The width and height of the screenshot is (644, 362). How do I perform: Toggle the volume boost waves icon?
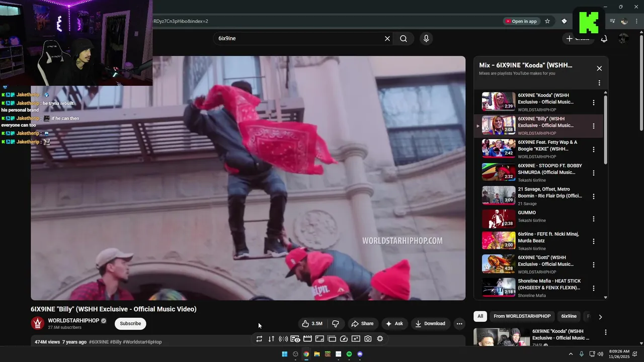click(283, 339)
